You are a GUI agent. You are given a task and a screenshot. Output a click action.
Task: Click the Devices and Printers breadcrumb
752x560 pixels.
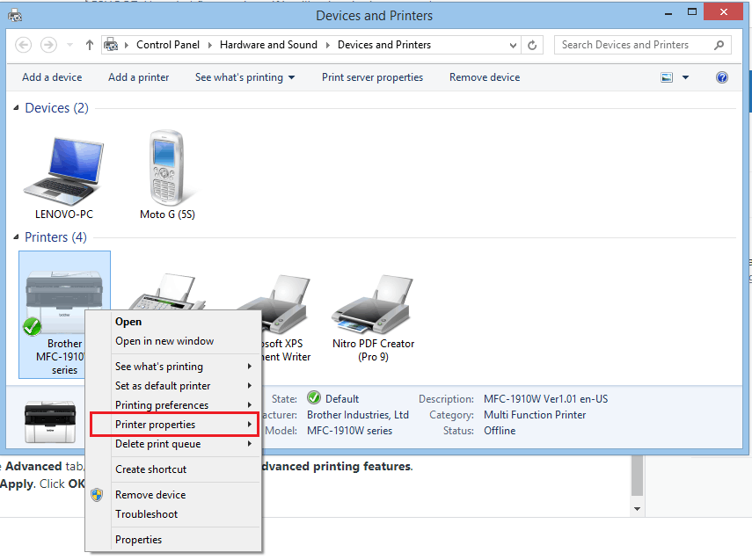[384, 45]
